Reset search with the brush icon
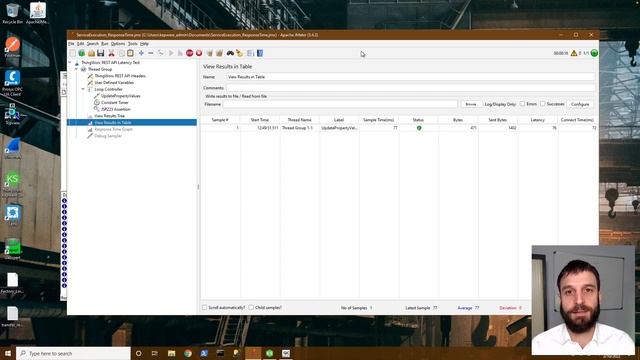The width and height of the screenshot is (640, 360). 240,53
